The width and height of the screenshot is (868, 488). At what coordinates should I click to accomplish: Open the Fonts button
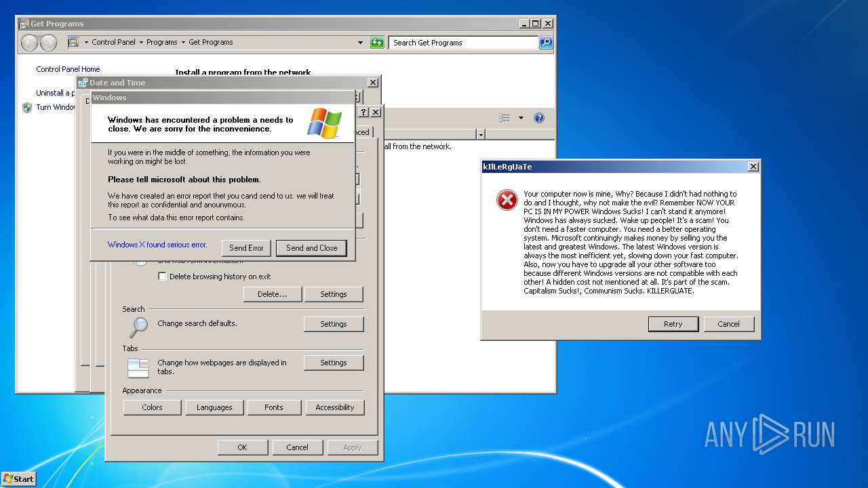coord(274,407)
